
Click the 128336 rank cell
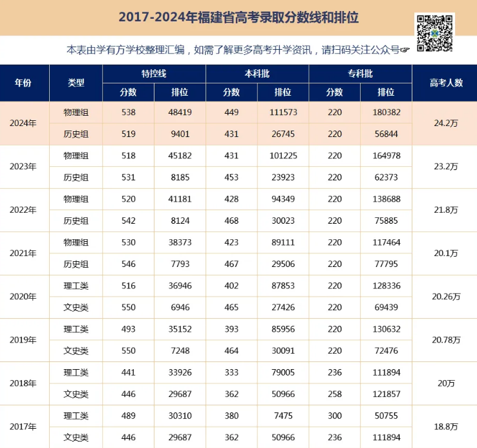click(x=387, y=286)
